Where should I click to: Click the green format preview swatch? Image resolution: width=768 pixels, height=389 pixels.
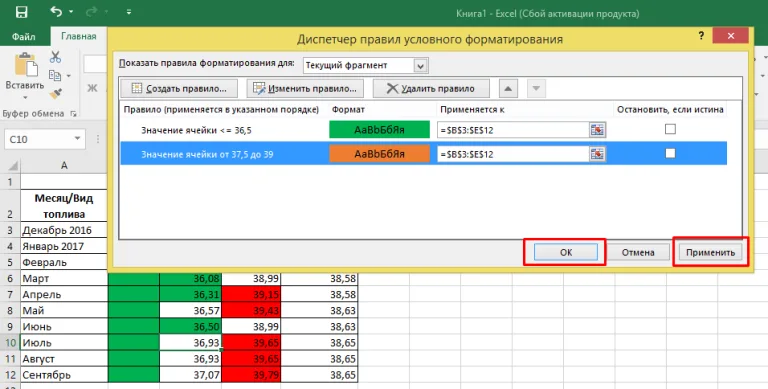[x=380, y=130]
